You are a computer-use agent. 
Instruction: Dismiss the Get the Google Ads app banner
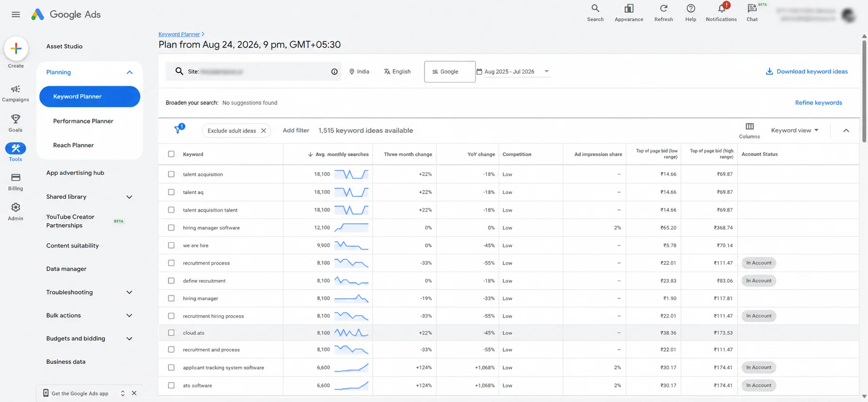pyautogui.click(x=134, y=393)
